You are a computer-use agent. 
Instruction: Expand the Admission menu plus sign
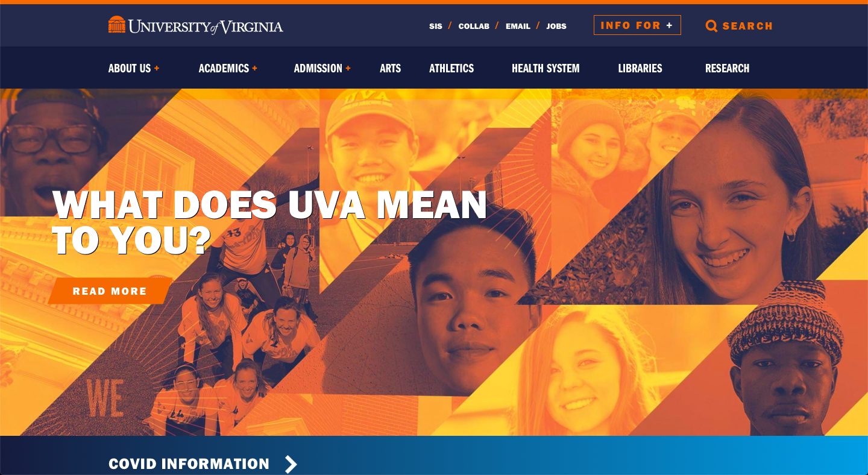(x=348, y=69)
